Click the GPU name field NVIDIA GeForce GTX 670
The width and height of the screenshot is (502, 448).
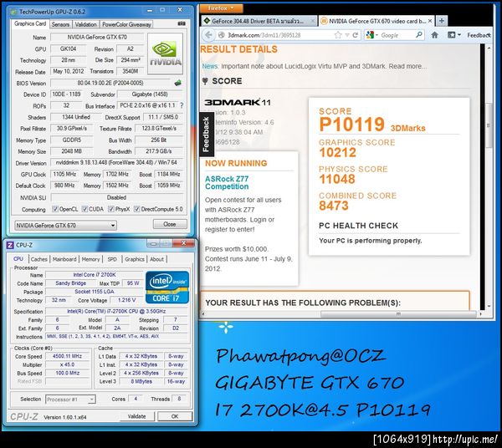[97, 37]
